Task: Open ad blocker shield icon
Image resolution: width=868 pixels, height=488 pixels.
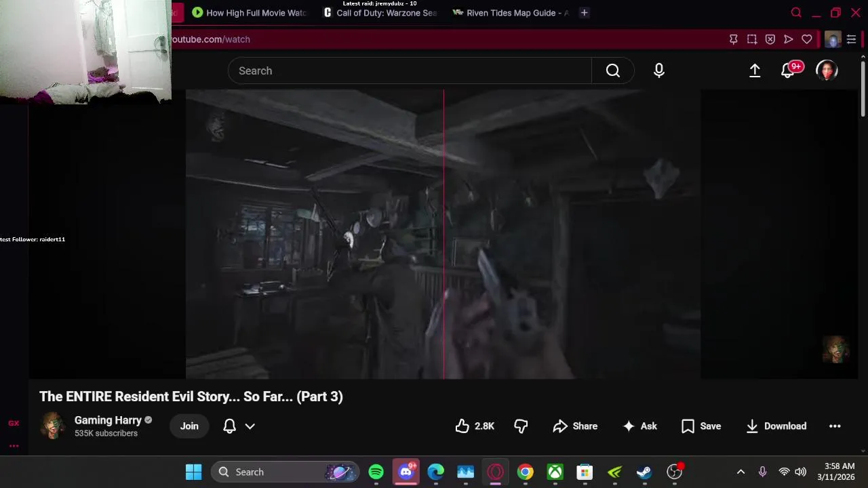Action: (770, 39)
